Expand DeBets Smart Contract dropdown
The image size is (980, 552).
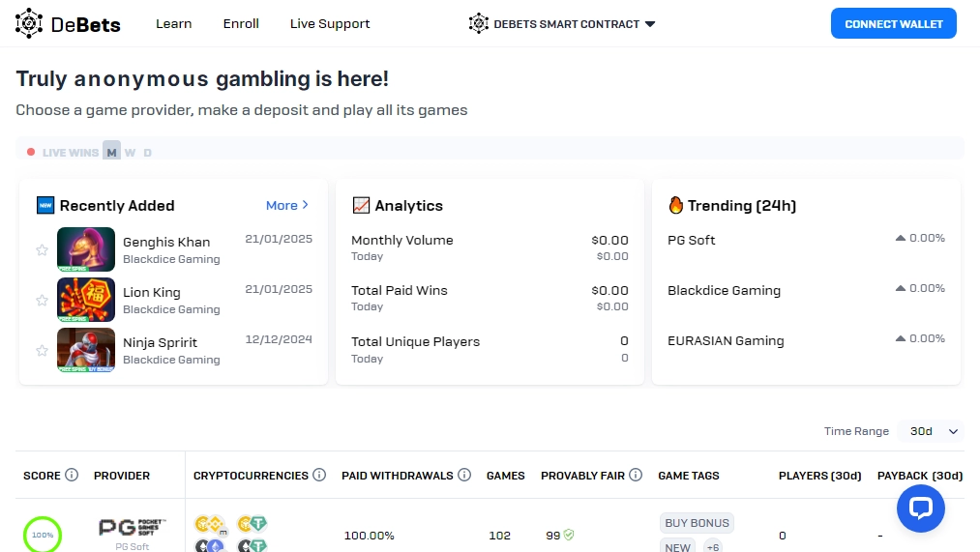(x=650, y=24)
